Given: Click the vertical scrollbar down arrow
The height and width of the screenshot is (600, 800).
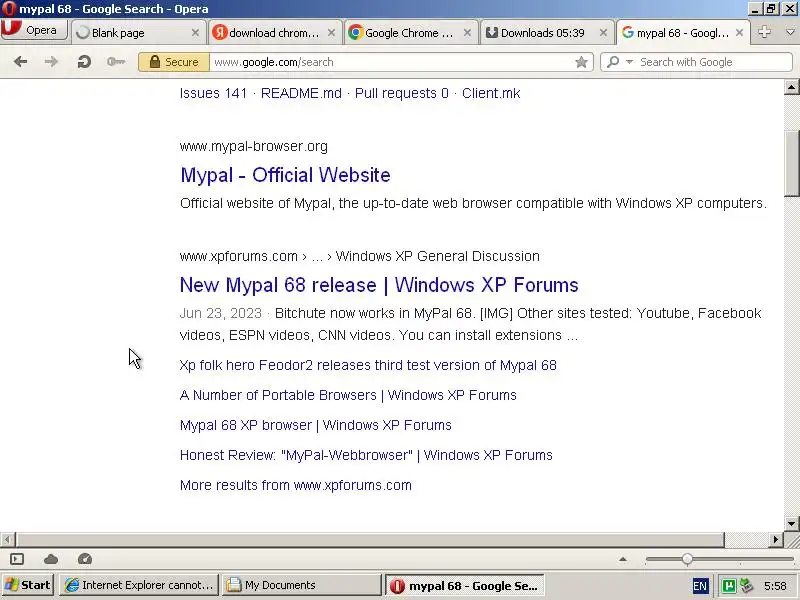Looking at the screenshot, I should (791, 523).
